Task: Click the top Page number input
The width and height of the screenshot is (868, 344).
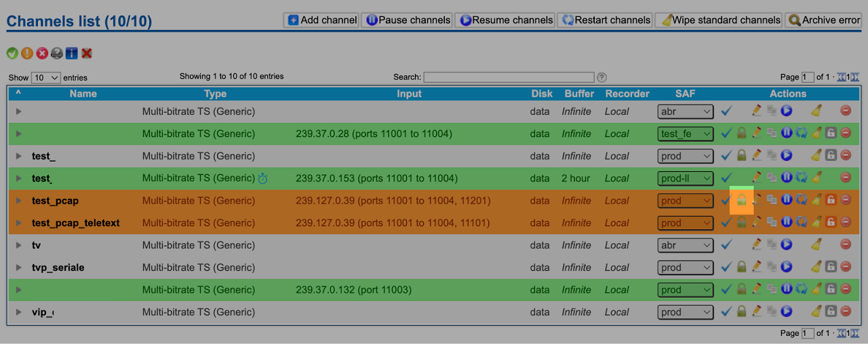Action: tap(808, 77)
